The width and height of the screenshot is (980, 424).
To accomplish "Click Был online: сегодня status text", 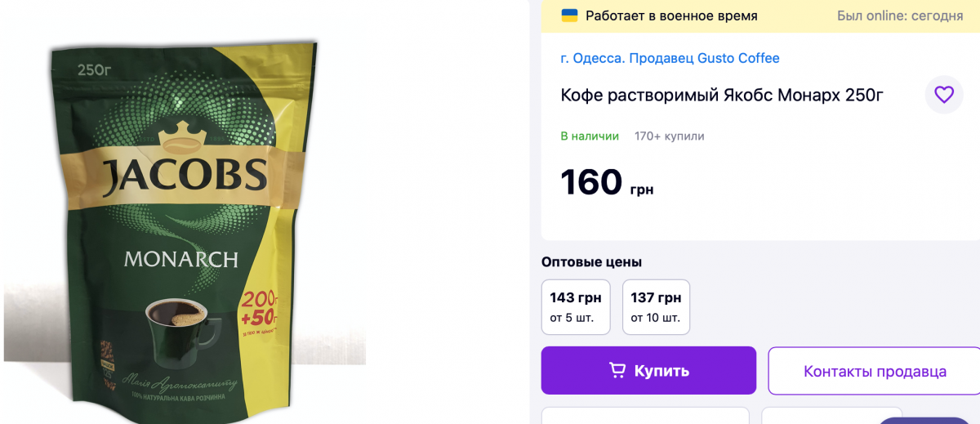I will [900, 16].
